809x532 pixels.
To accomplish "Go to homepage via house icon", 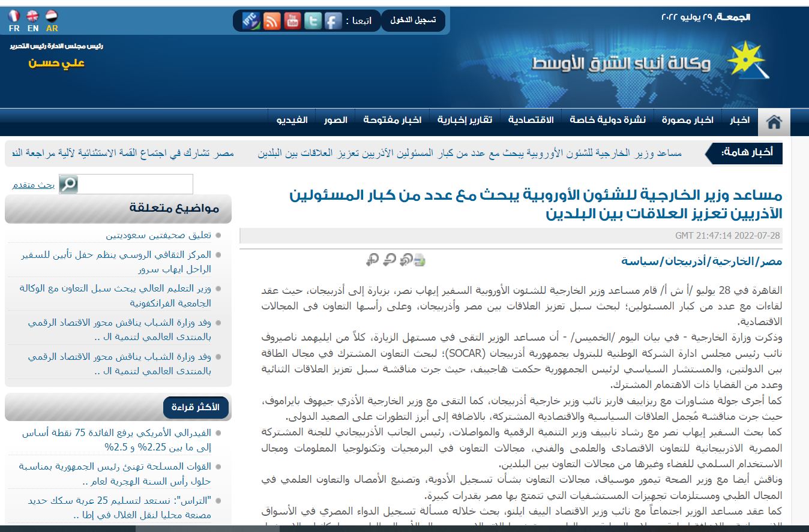I will point(774,122).
